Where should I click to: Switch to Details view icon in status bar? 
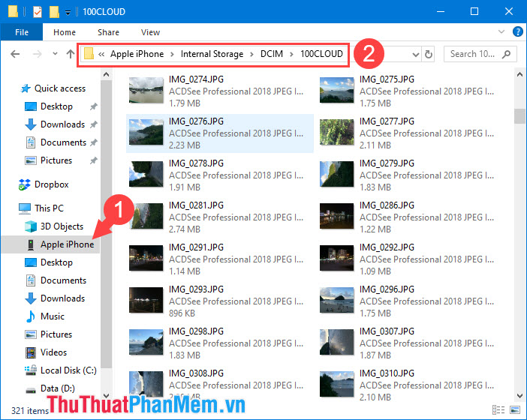pos(498,410)
